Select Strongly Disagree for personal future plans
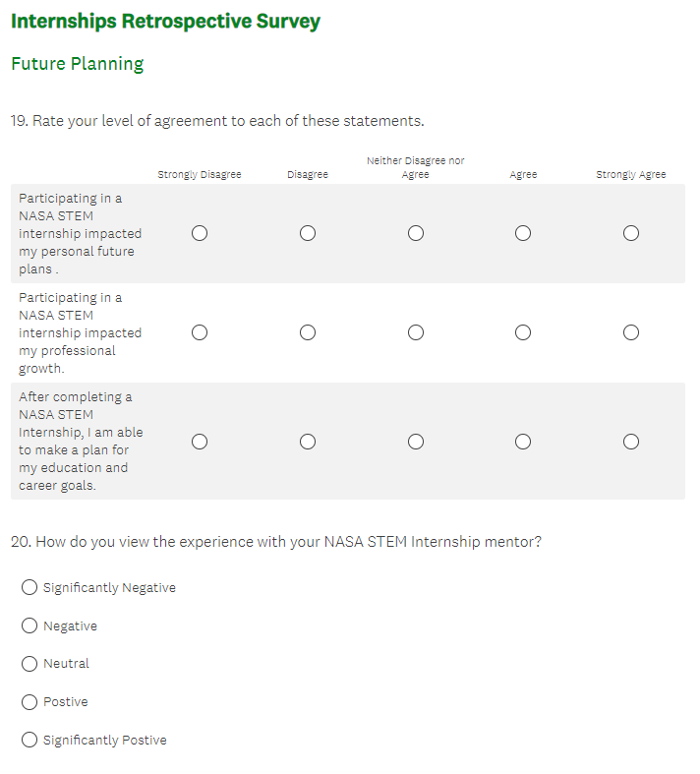Image resolution: width=700 pixels, height=774 pixels. tap(200, 233)
